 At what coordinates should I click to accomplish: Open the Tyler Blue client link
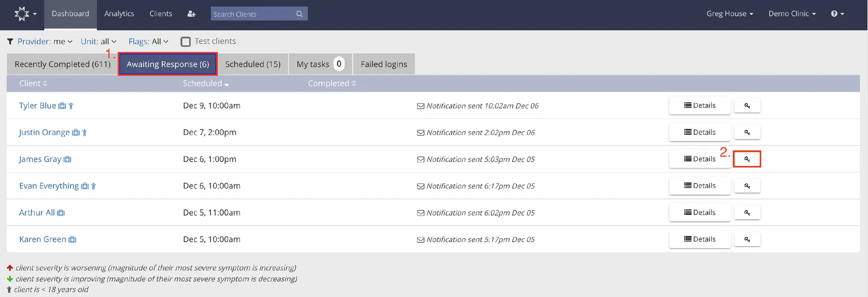pyautogui.click(x=38, y=106)
